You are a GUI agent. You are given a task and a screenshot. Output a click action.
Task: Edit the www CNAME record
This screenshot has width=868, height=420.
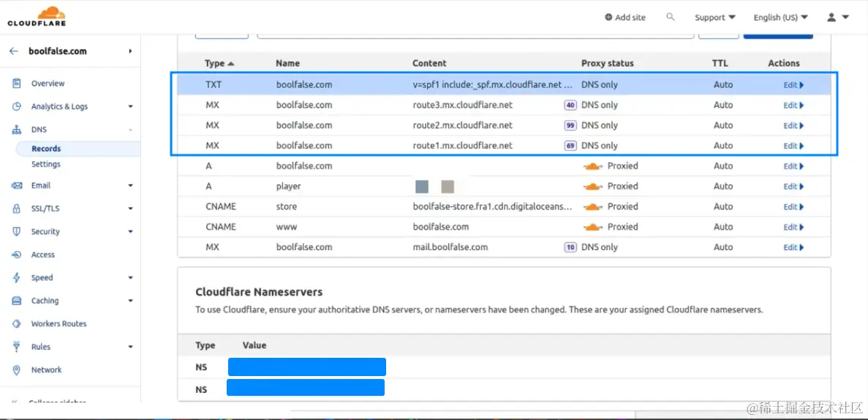click(793, 227)
